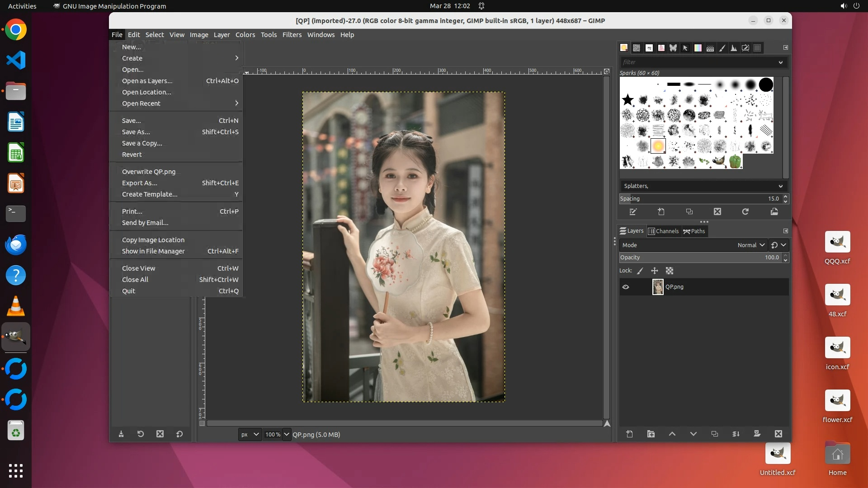
Task: Click the Refresh brushes icon
Action: click(745, 211)
